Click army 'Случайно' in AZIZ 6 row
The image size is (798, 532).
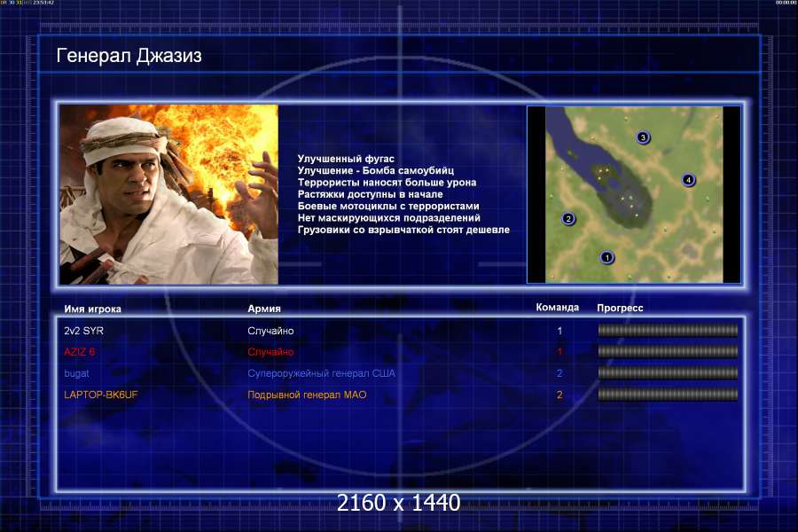(270, 352)
